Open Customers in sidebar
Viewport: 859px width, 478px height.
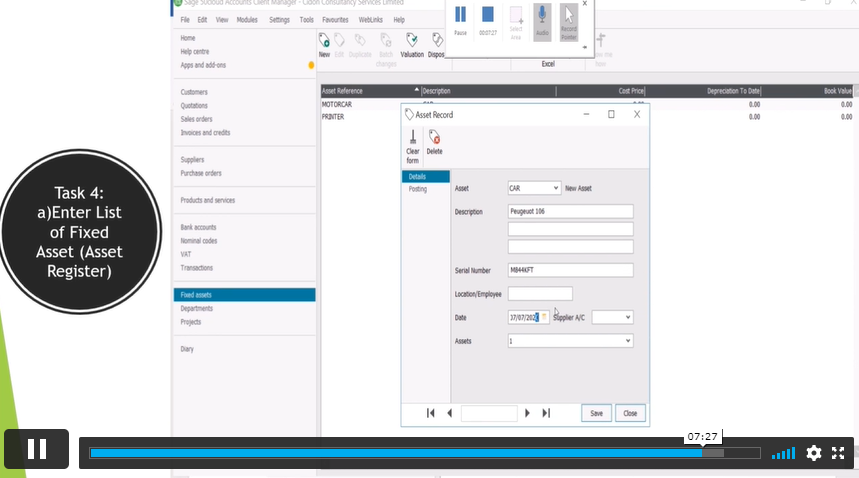(194, 92)
